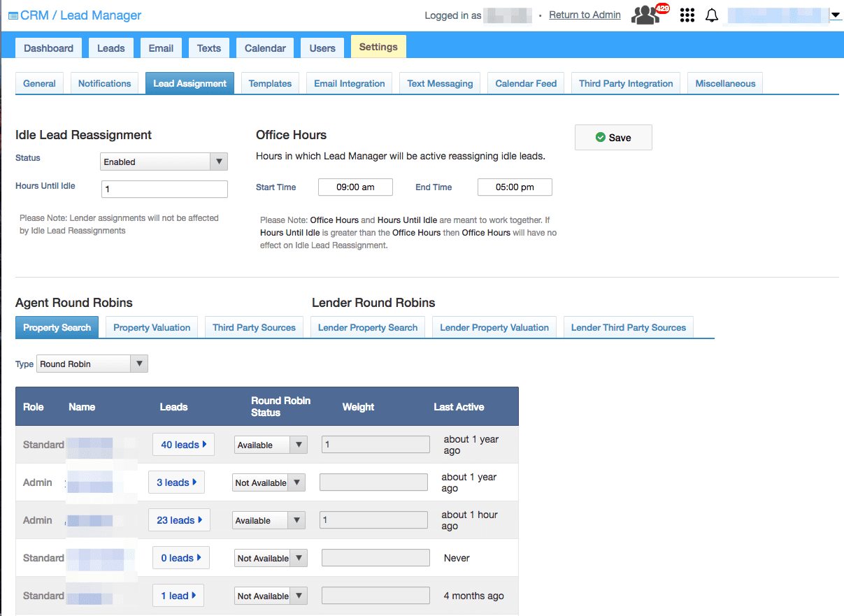This screenshot has width=844, height=616.
Task: Open the 23 leads list
Action: (x=179, y=520)
